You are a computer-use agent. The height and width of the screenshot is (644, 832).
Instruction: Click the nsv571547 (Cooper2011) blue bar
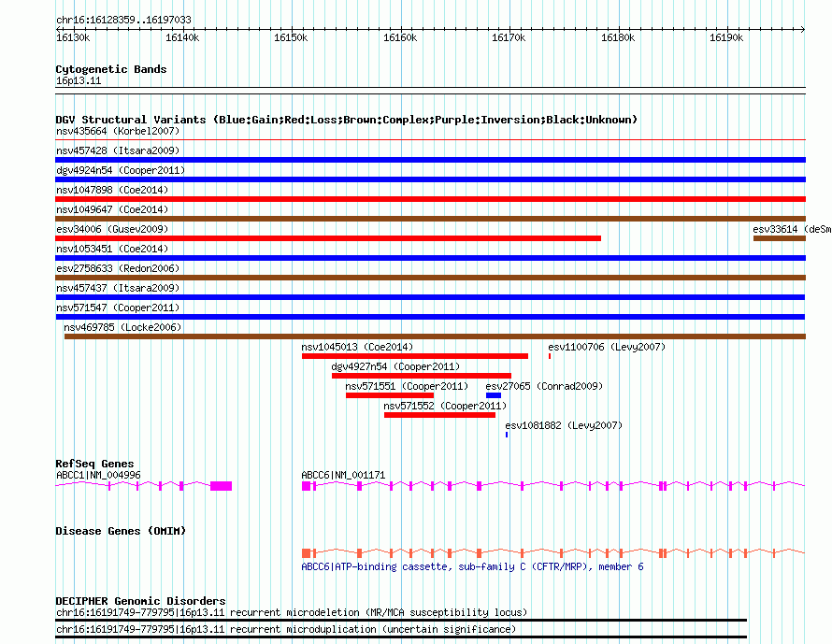(430, 317)
